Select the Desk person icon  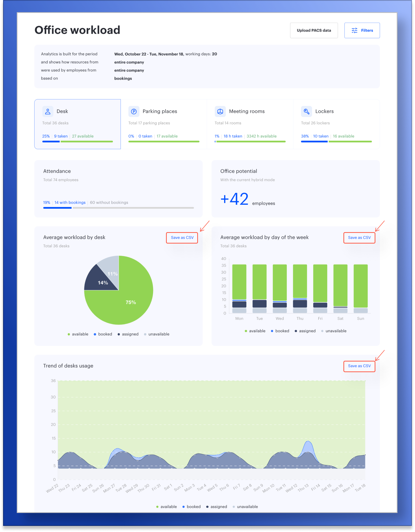[x=47, y=111]
